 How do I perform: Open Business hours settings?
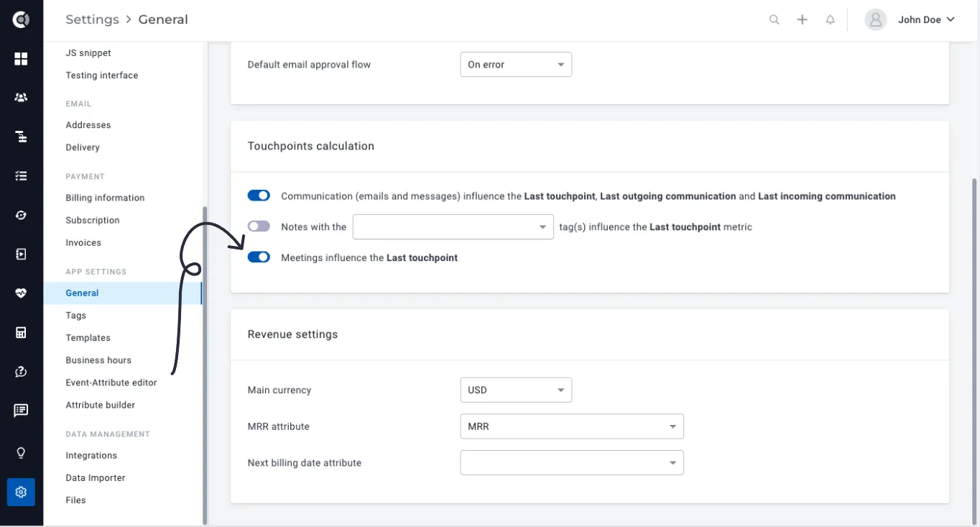point(98,360)
